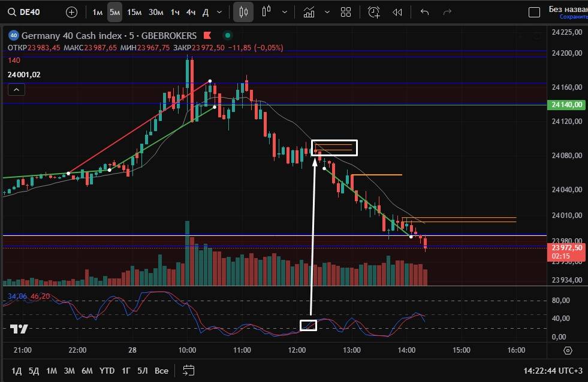Collapse the indicator legend arrow button

16,90
